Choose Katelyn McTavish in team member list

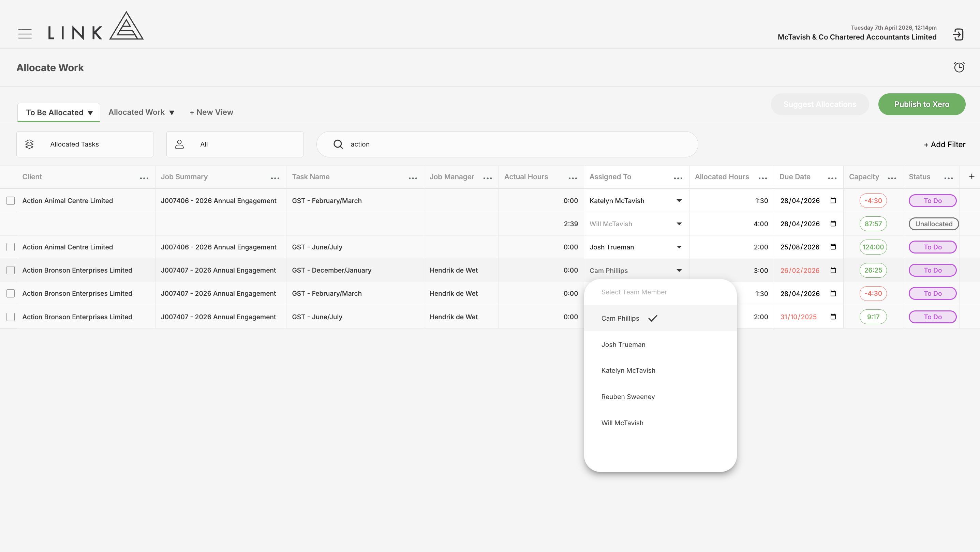coord(660,370)
